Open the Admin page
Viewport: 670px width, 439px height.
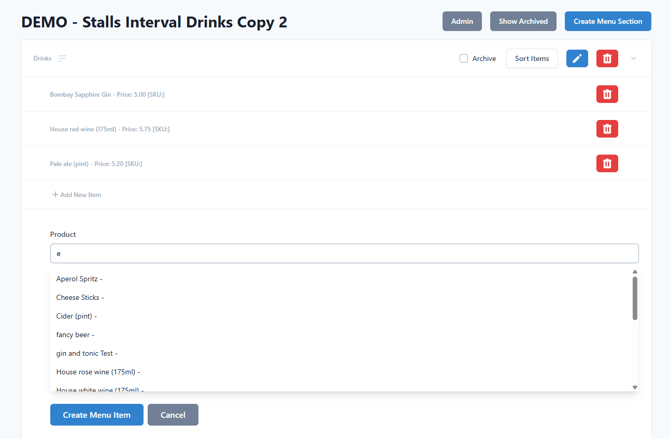462,21
